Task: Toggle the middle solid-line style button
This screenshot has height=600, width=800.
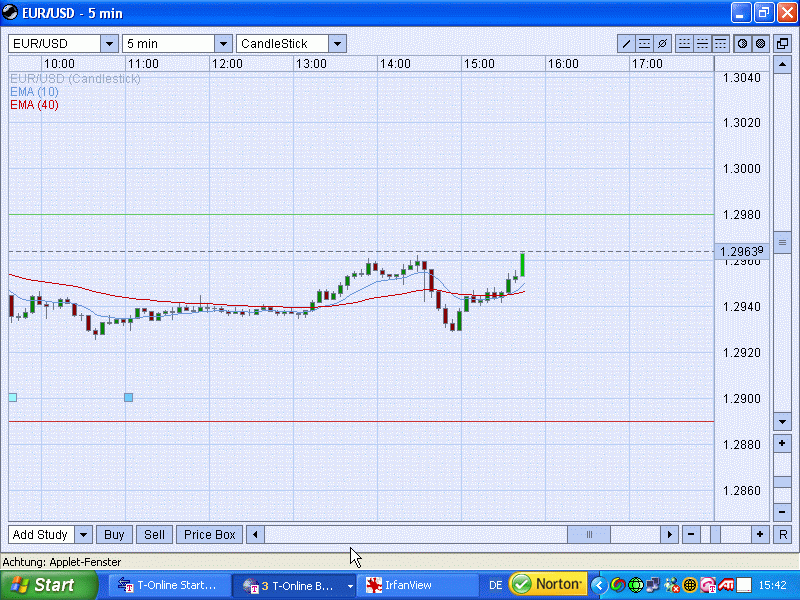Action: [x=702, y=44]
